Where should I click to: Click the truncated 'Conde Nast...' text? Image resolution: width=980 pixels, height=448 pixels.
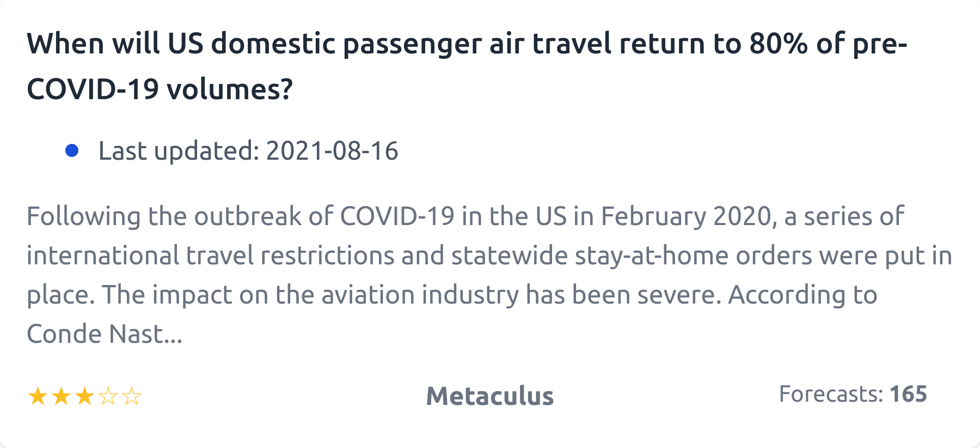(105, 334)
